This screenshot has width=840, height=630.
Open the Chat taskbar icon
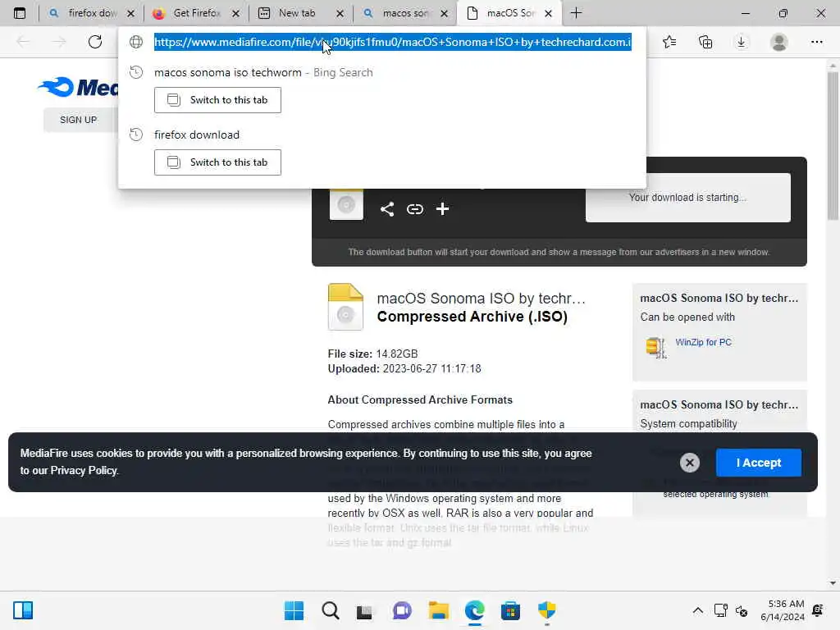click(402, 610)
